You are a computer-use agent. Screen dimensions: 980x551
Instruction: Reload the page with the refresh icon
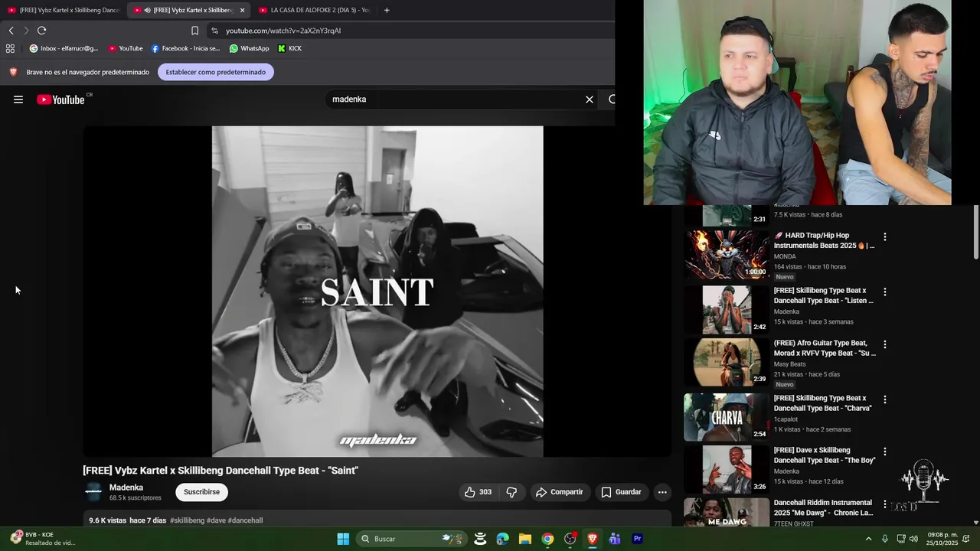(41, 31)
